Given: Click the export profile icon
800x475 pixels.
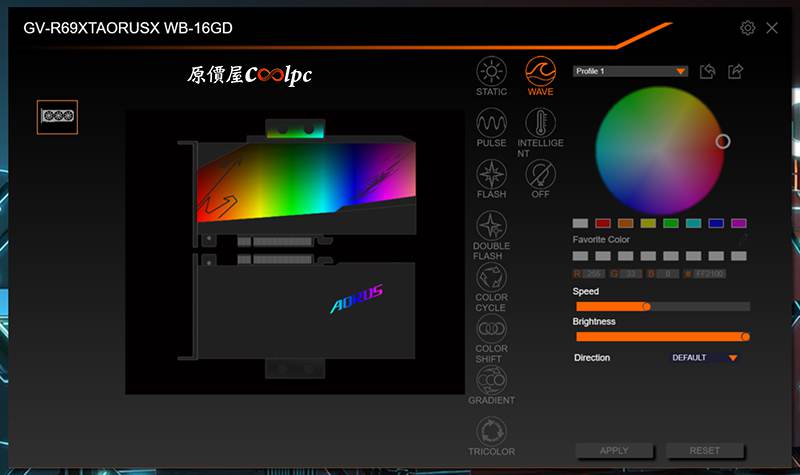Looking at the screenshot, I should point(735,71).
